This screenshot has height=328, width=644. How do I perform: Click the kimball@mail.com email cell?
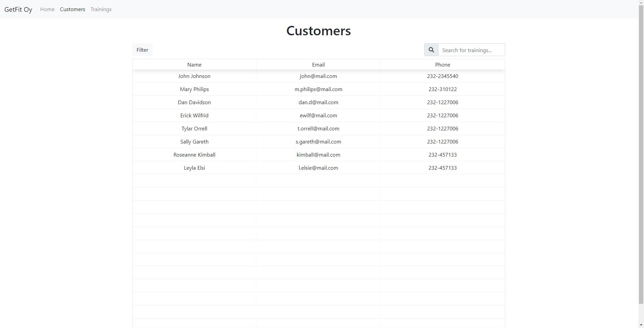tap(318, 155)
